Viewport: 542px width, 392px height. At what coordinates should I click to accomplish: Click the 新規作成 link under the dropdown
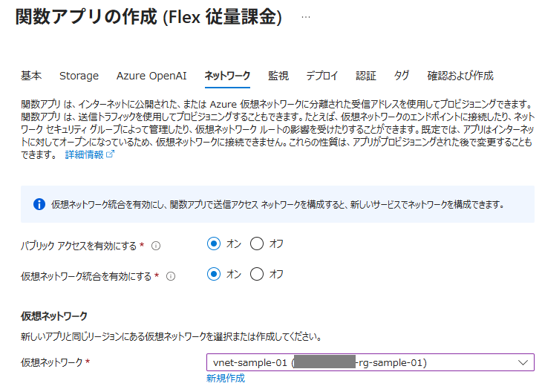(x=226, y=378)
